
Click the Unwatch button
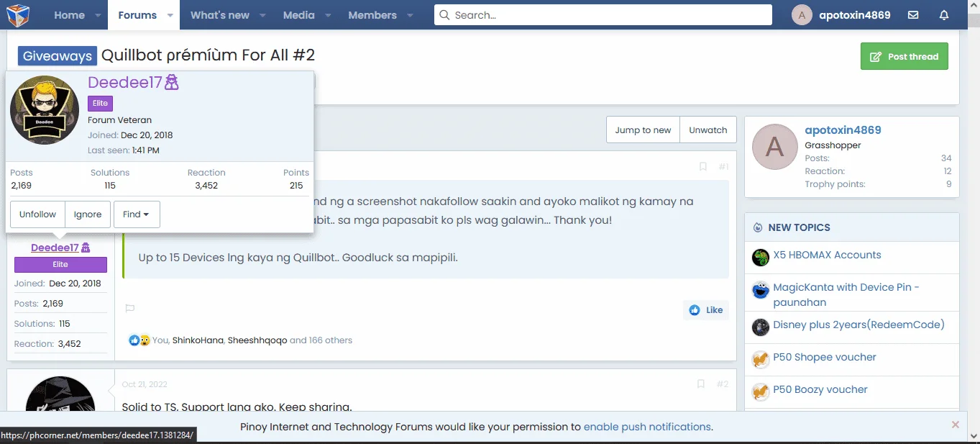708,130
